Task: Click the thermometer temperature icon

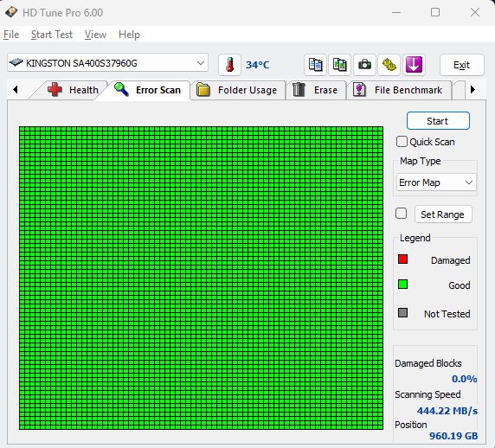Action: [229, 65]
